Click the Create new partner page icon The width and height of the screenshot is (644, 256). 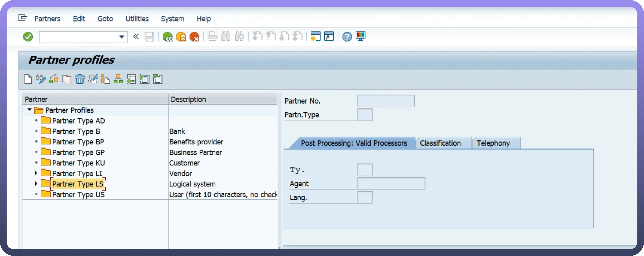tap(28, 79)
